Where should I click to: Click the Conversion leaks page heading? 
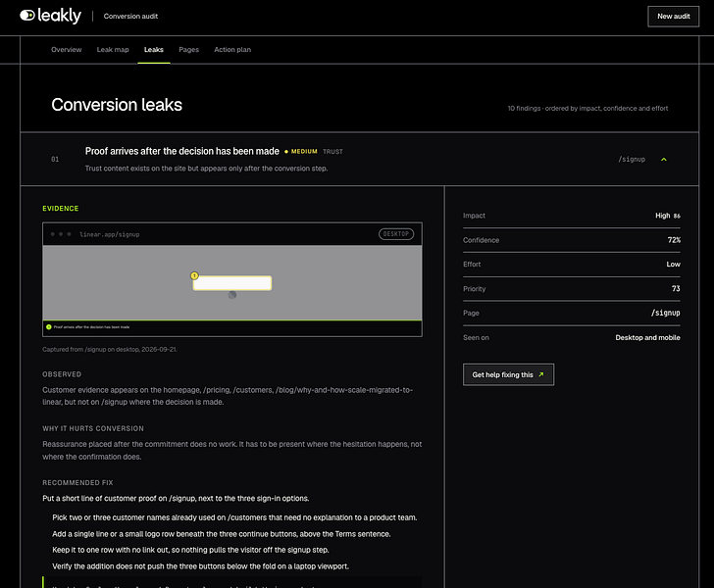pyautogui.click(x=117, y=105)
